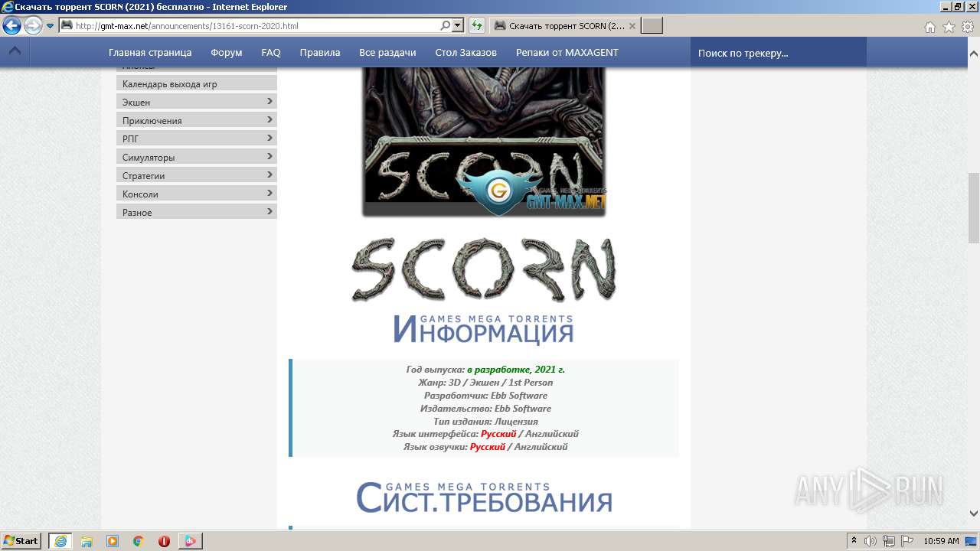Click the Refresh page icon
Image resolution: width=980 pixels, height=551 pixels.
[x=476, y=26]
